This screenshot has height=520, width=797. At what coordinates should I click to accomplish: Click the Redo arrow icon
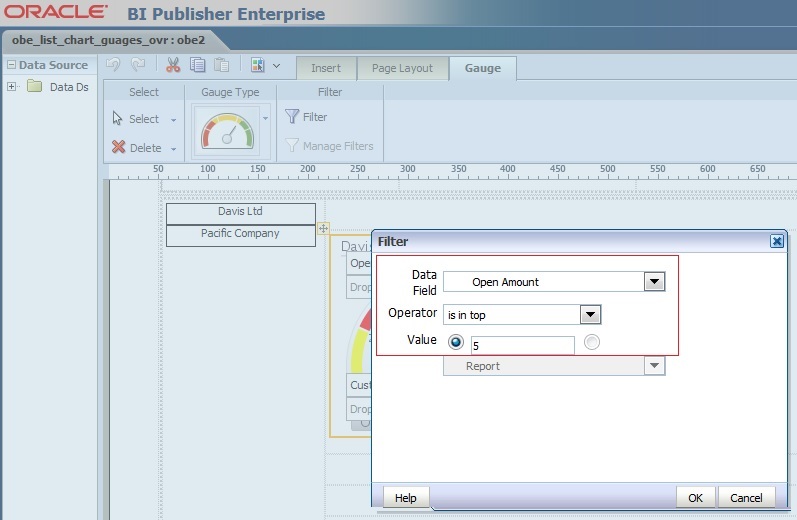[x=138, y=65]
